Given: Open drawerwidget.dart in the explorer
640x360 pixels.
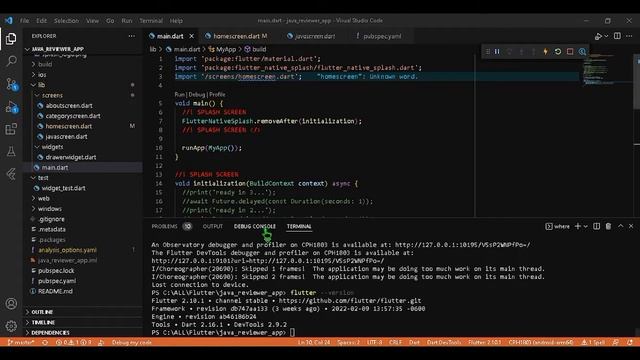Looking at the screenshot, I should coord(71,157).
